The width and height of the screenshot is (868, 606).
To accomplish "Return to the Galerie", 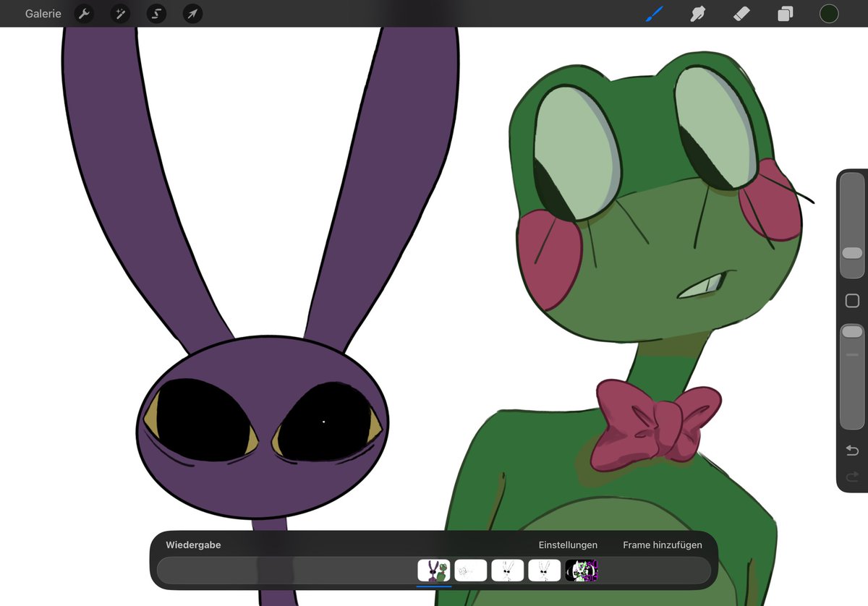I will [43, 13].
